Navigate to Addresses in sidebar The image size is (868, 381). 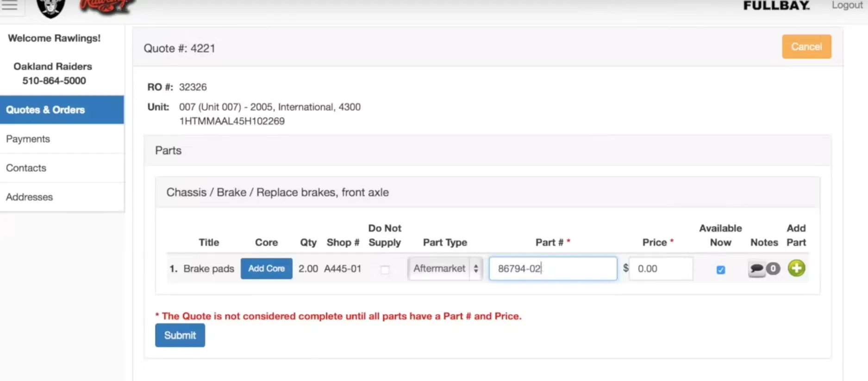[29, 197]
